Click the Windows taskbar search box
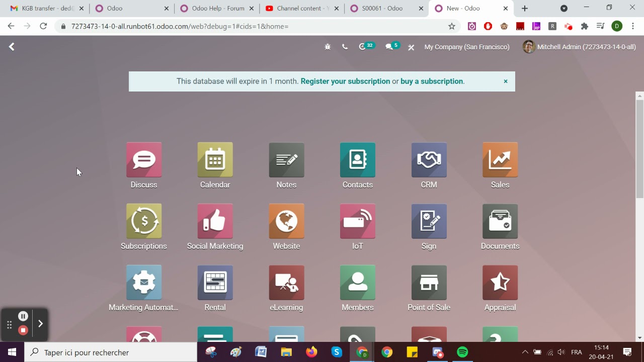The width and height of the screenshot is (644, 362). click(x=111, y=352)
